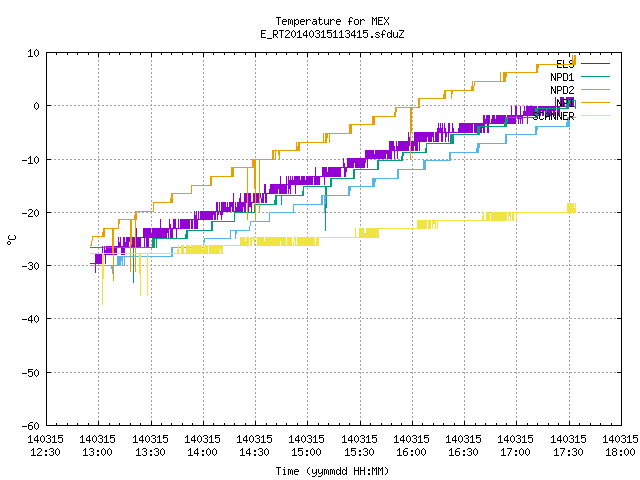
Task: Click the green NPD1 downward spike after 15:00
Action: pyautogui.click(x=326, y=208)
